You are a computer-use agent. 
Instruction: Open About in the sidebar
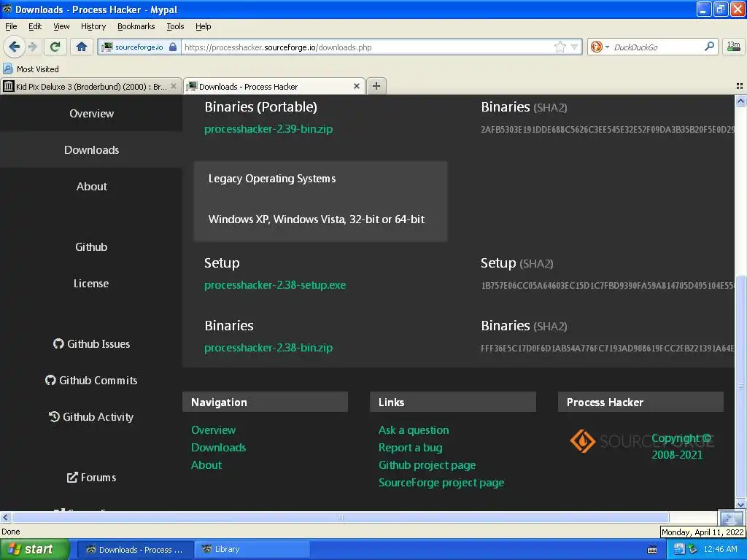(x=91, y=186)
